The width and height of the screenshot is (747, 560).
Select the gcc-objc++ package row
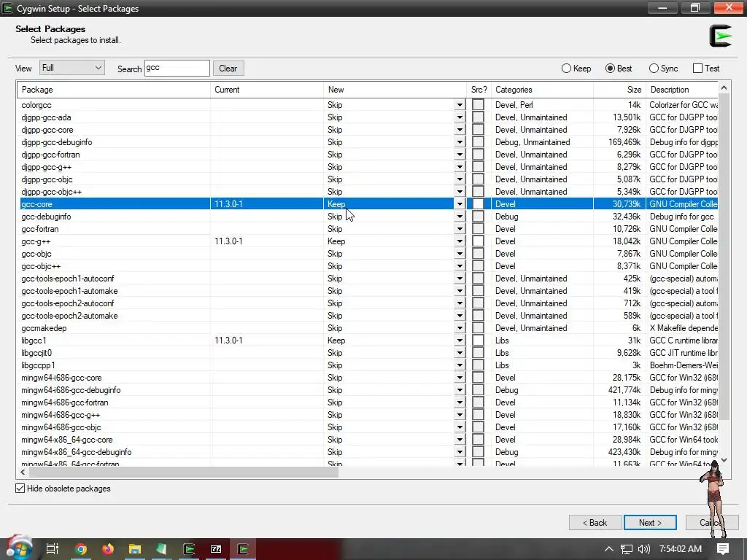coord(368,265)
